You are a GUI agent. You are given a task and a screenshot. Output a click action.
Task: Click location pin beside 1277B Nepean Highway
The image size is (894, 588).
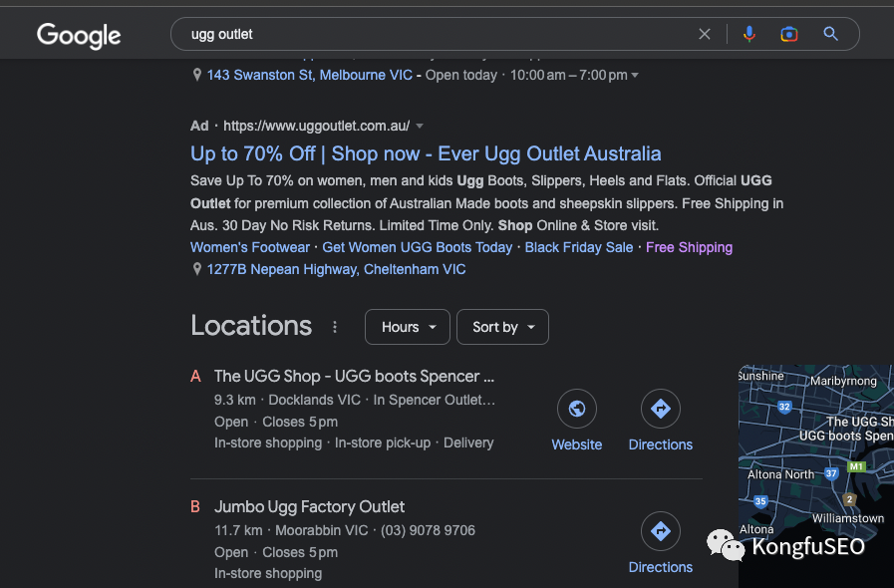pos(196,269)
